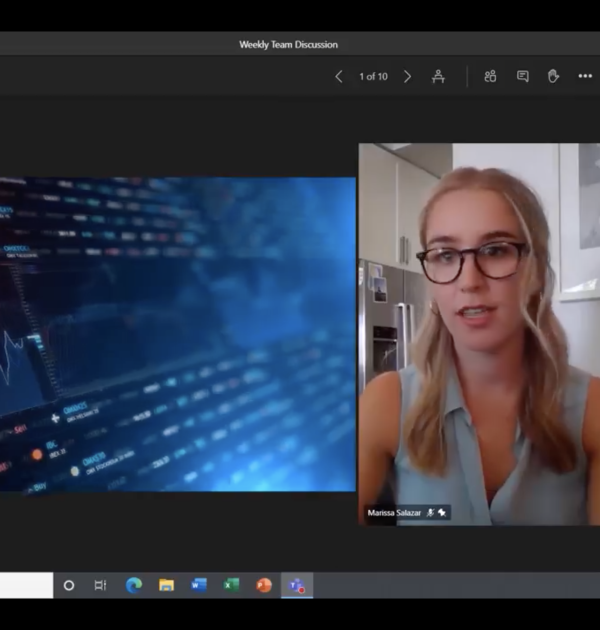Open File Explorer from the taskbar
The height and width of the screenshot is (630, 600).
(x=166, y=585)
